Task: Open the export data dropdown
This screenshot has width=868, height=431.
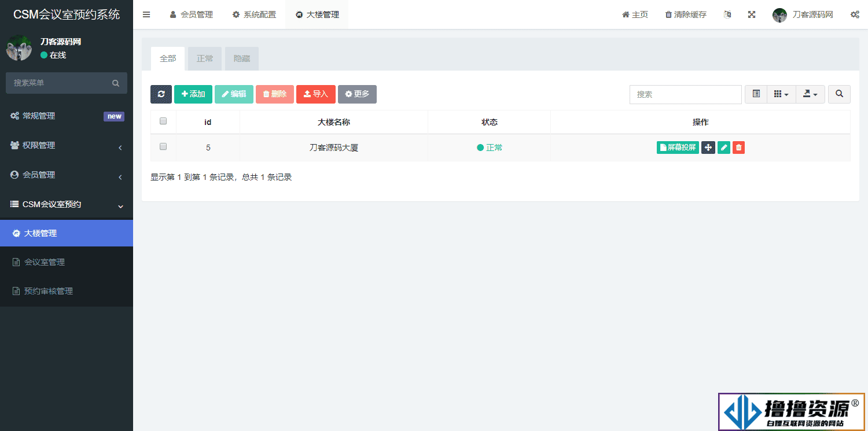Action: [810, 94]
